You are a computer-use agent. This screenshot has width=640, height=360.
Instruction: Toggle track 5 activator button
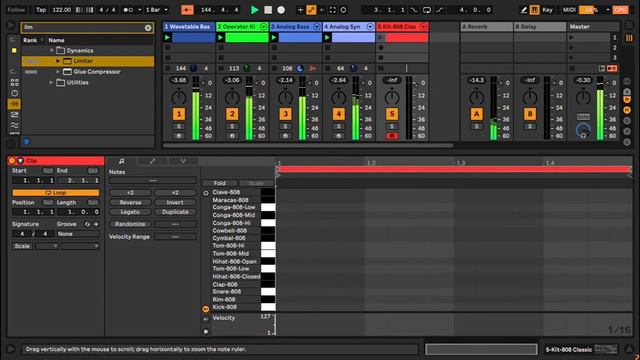(x=392, y=114)
